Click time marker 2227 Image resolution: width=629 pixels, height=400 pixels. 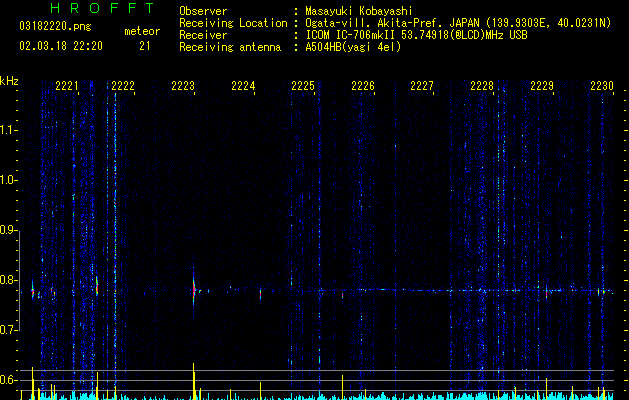pos(422,86)
